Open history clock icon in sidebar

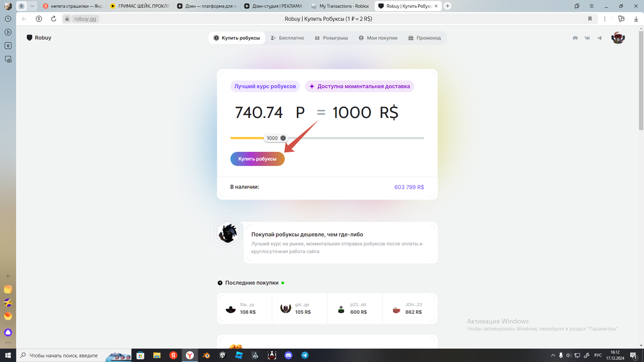click(8, 18)
